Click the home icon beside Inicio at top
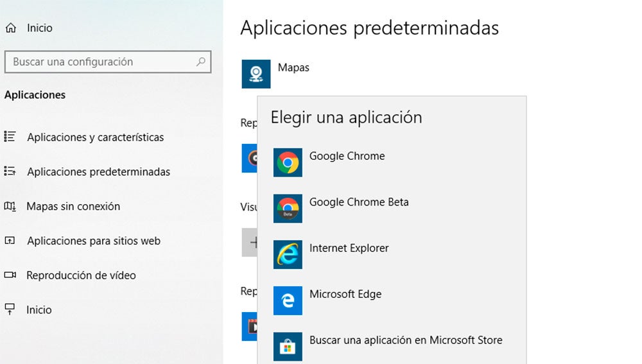Viewport: 642px width, 364px height. tap(11, 28)
